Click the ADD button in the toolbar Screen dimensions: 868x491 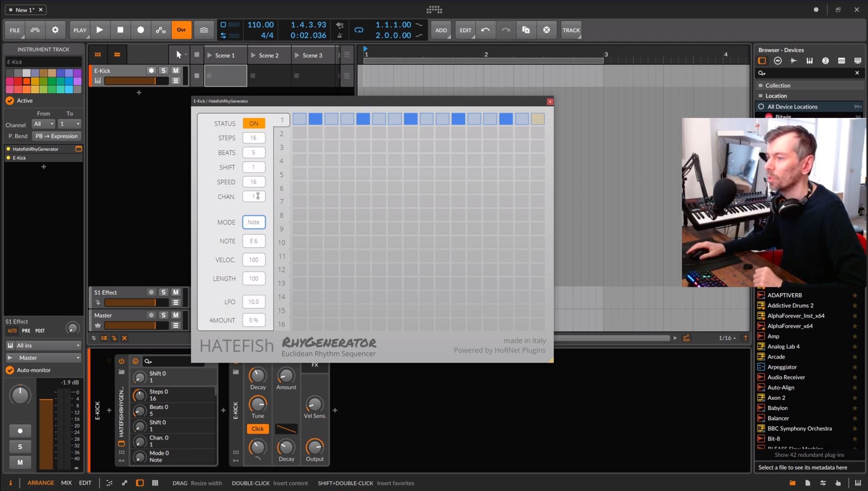pyautogui.click(x=441, y=30)
